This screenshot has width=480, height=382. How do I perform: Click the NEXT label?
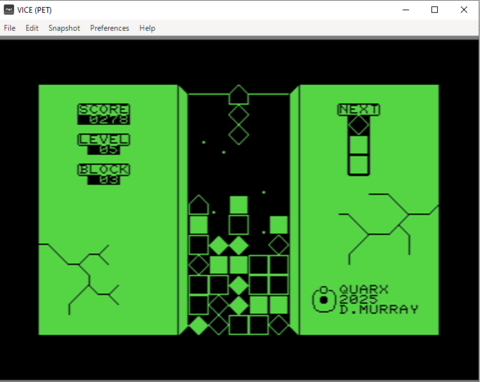tap(359, 109)
